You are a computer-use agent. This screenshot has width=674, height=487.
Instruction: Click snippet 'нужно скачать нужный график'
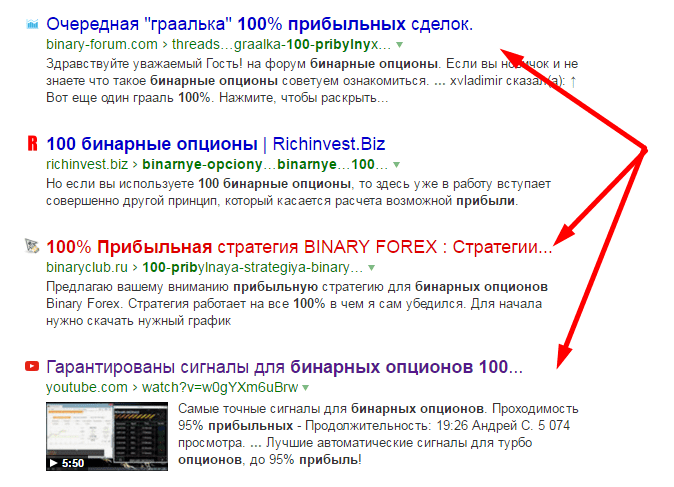coord(138,321)
